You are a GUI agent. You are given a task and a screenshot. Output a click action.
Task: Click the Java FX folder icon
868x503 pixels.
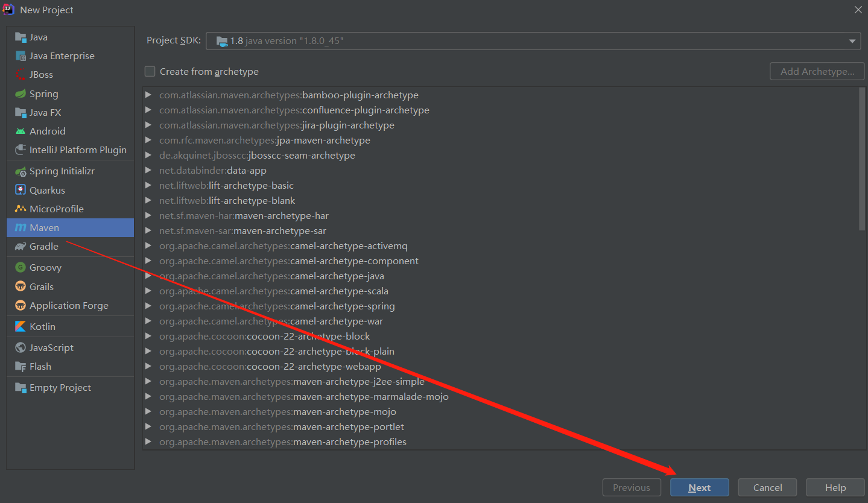click(x=21, y=113)
